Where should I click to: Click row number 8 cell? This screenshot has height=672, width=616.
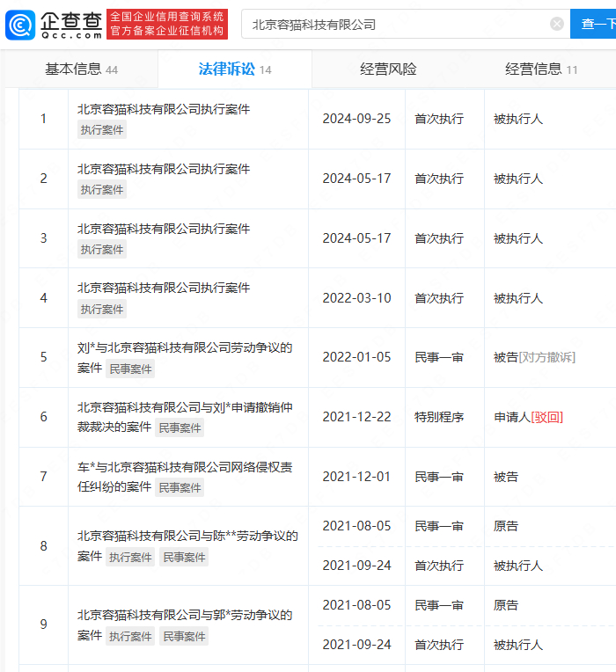(44, 545)
